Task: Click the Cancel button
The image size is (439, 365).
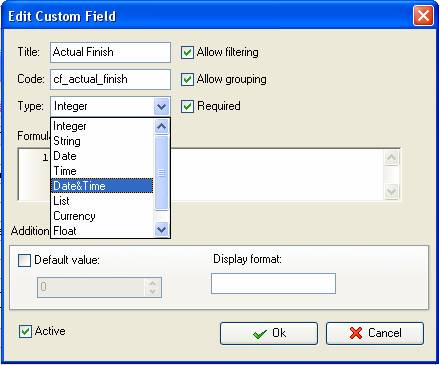Action: 375,333
